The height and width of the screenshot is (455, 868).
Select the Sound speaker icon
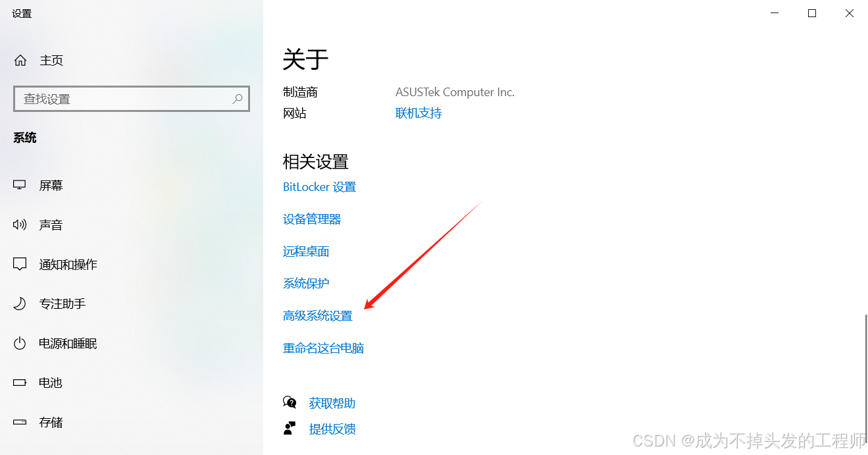pyautogui.click(x=20, y=225)
